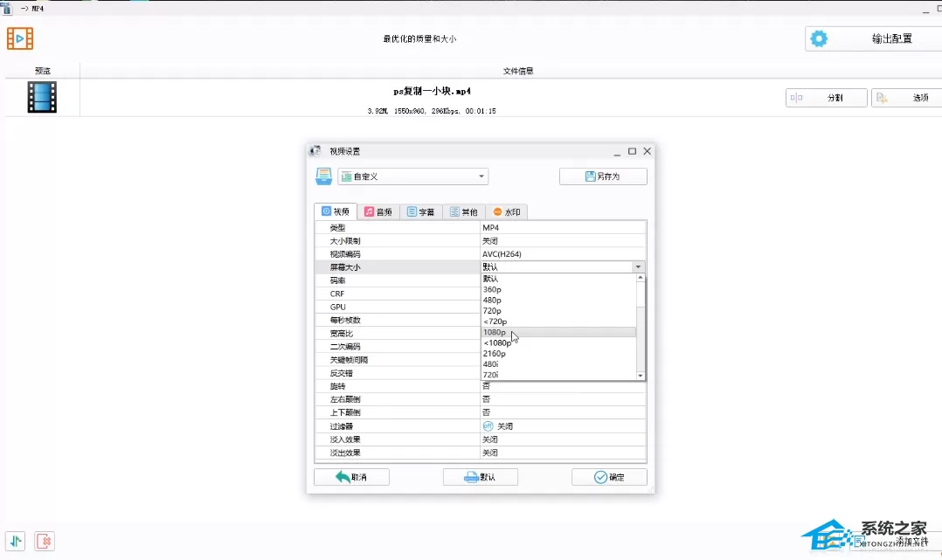
Task: Choose 480i in the size list
Action: click(x=491, y=364)
